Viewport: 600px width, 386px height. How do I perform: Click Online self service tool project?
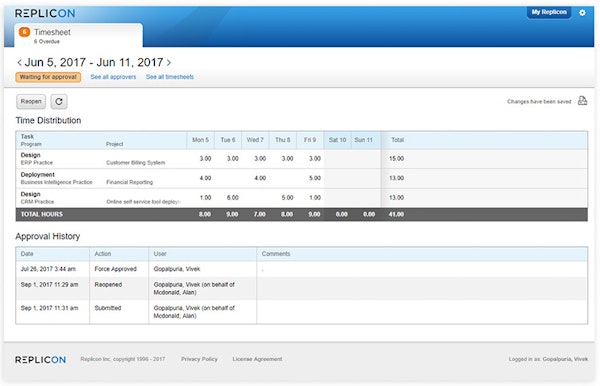click(143, 202)
